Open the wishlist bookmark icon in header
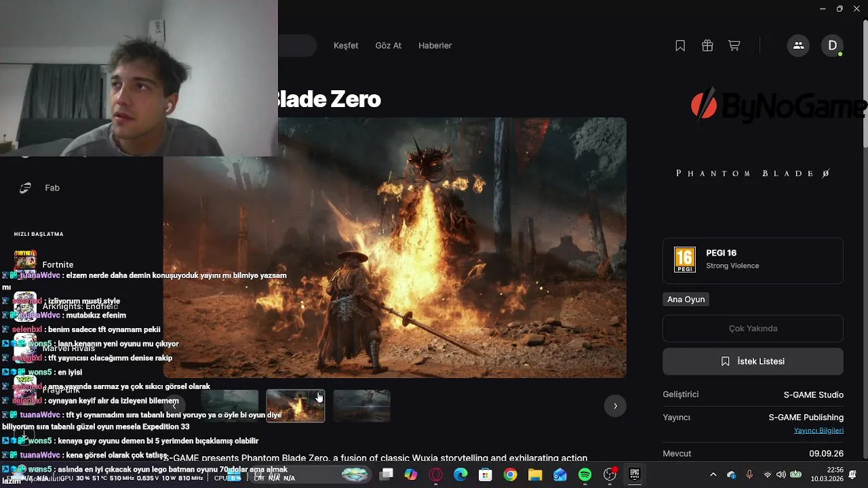The height and width of the screenshot is (488, 868). (680, 45)
